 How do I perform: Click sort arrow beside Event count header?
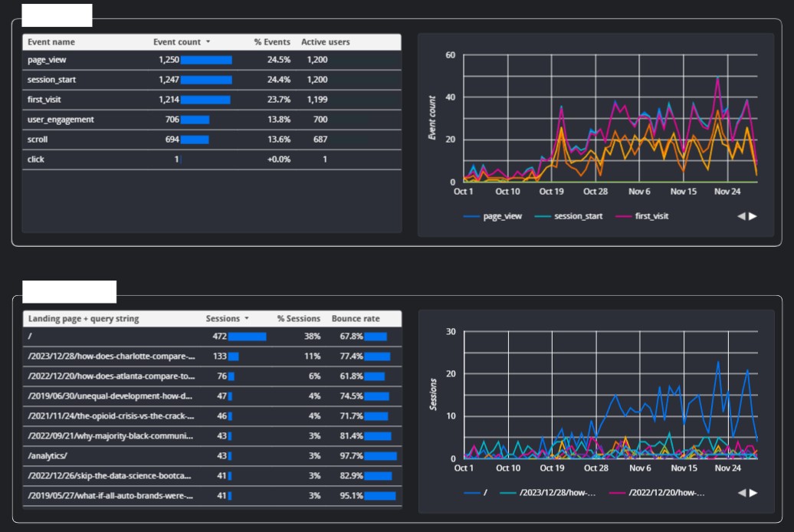208,42
